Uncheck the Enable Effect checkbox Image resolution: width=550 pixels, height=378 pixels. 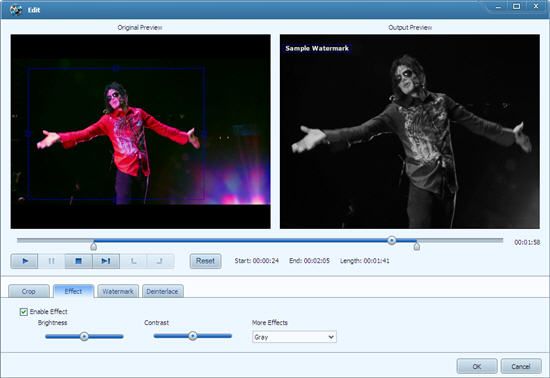(x=24, y=312)
